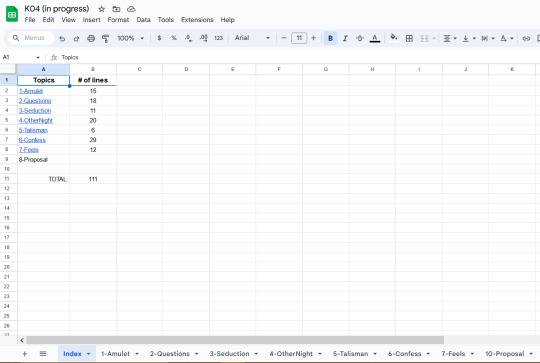The height and width of the screenshot is (363, 540).
Task: Click the horizontal scrollbar
Action: pyautogui.click(x=235, y=340)
